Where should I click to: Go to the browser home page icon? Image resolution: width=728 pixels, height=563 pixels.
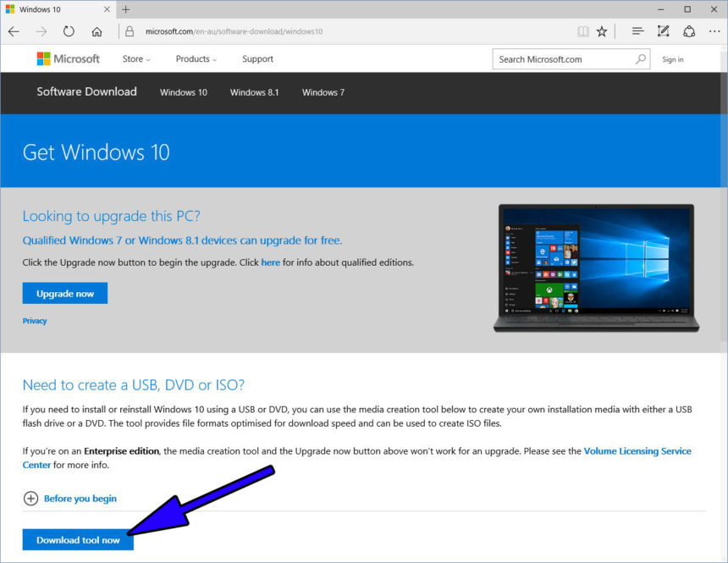click(97, 31)
